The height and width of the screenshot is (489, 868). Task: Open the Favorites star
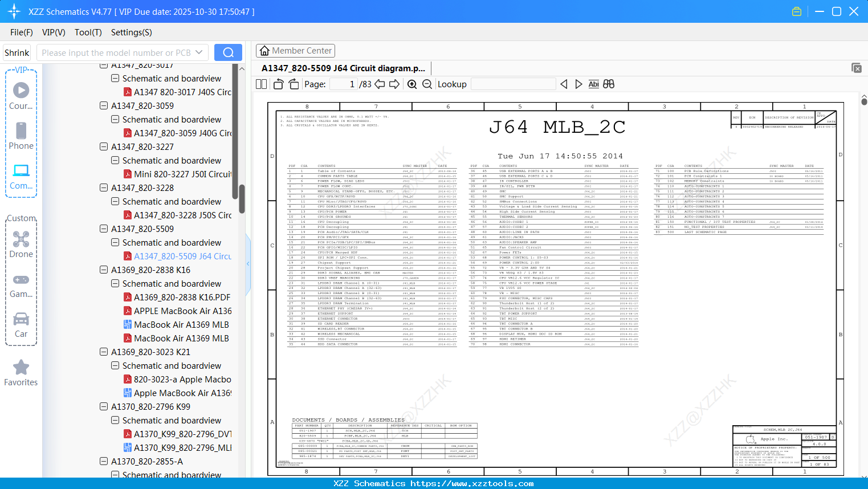[21, 373]
